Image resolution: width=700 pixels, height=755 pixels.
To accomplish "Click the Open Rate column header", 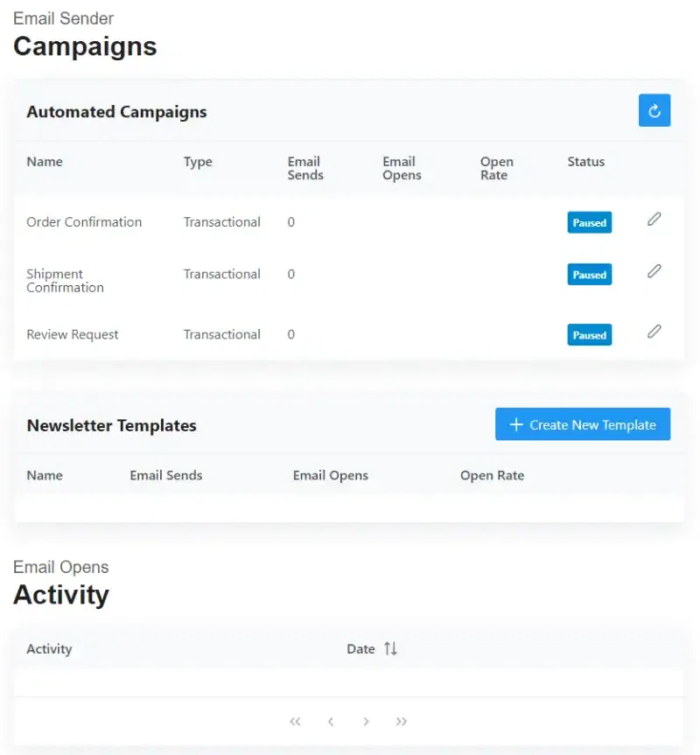I will [x=496, y=168].
